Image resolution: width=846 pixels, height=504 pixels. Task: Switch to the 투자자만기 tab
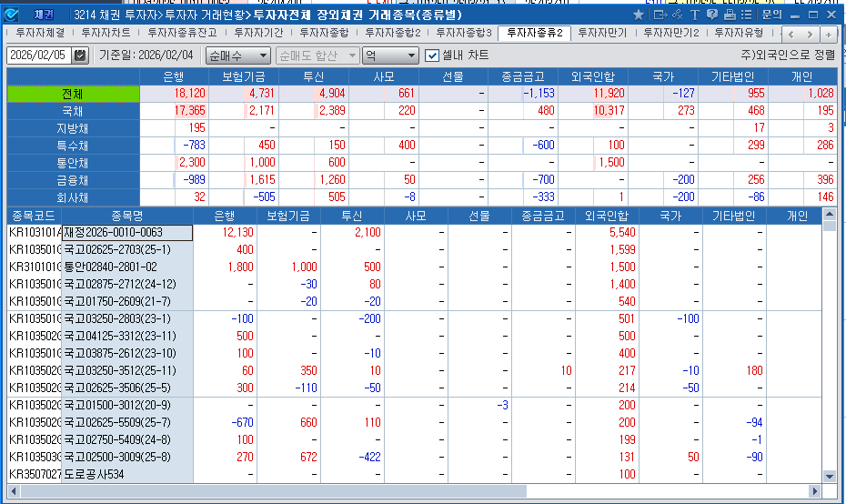[602, 34]
